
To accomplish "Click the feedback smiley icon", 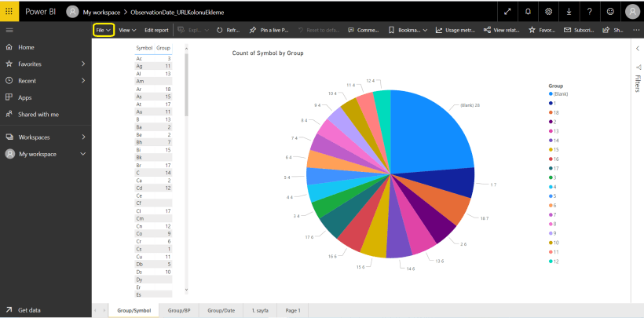I will point(610,11).
